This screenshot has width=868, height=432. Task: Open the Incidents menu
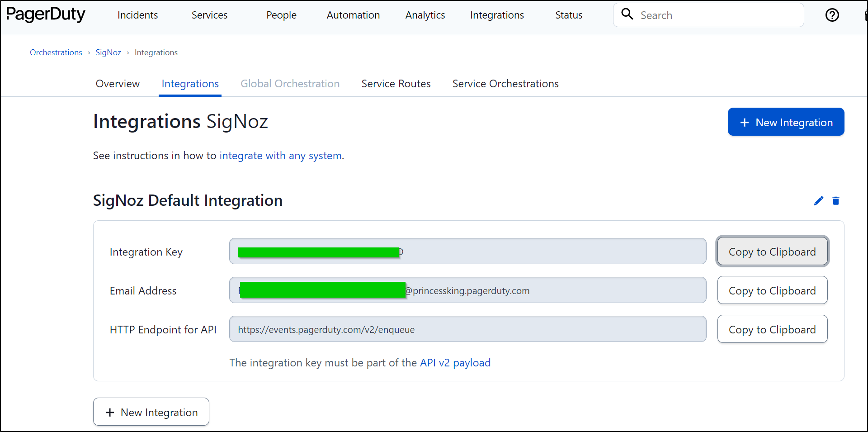point(137,15)
